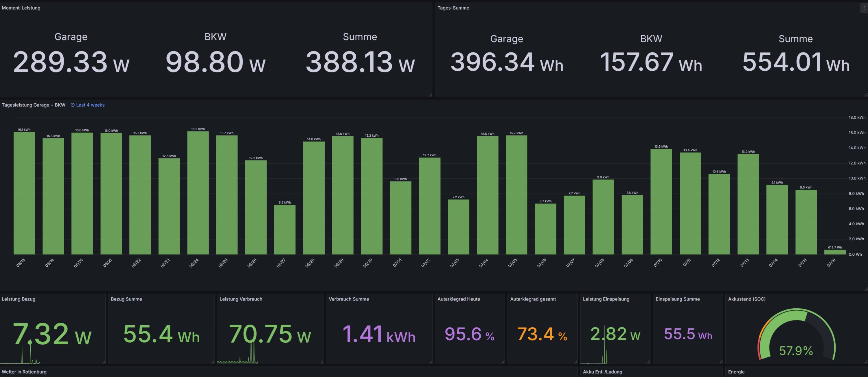Click the clock icon beside Last 4 weeks
Image resolution: width=868 pixels, height=377 pixels.
click(72, 105)
